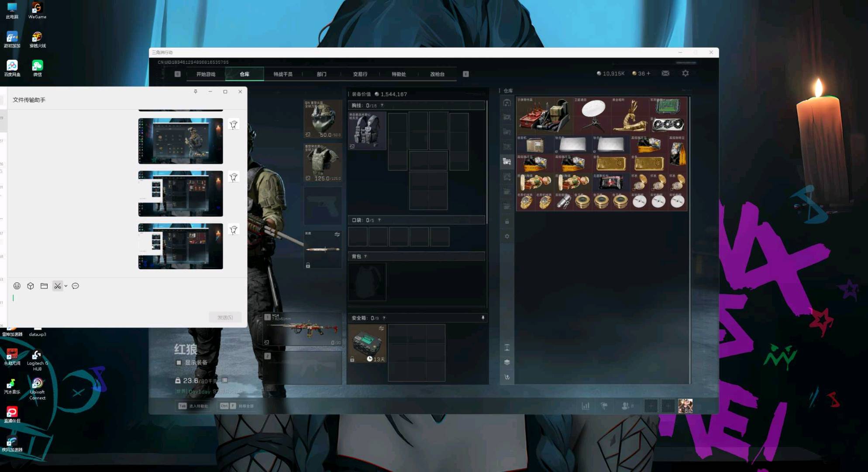Viewport: 868px width, 472px height.
Task: Open 直播伴侣 desktop shortcut
Action: (x=12, y=415)
